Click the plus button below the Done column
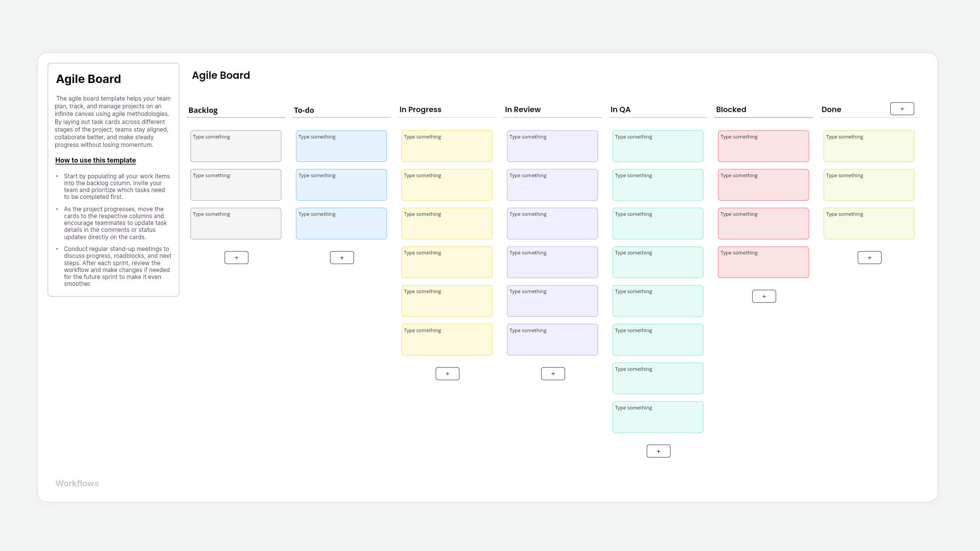 click(869, 257)
